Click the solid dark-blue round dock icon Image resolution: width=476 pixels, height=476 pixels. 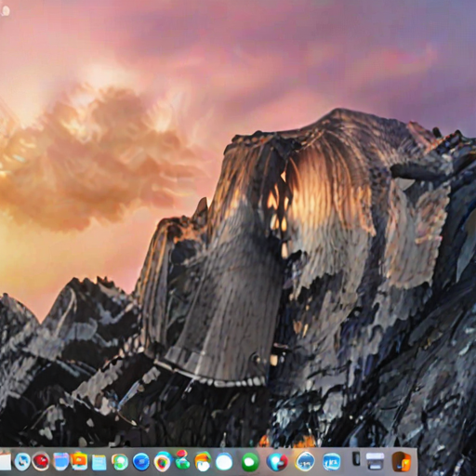point(141,462)
